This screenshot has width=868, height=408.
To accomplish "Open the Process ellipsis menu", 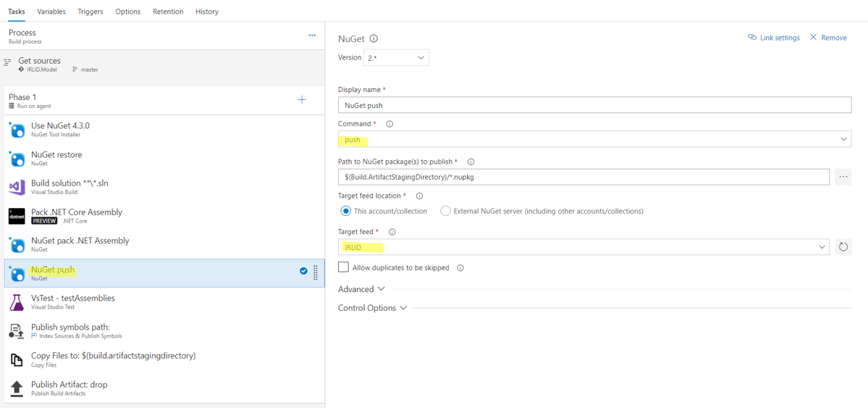I will pos(312,36).
